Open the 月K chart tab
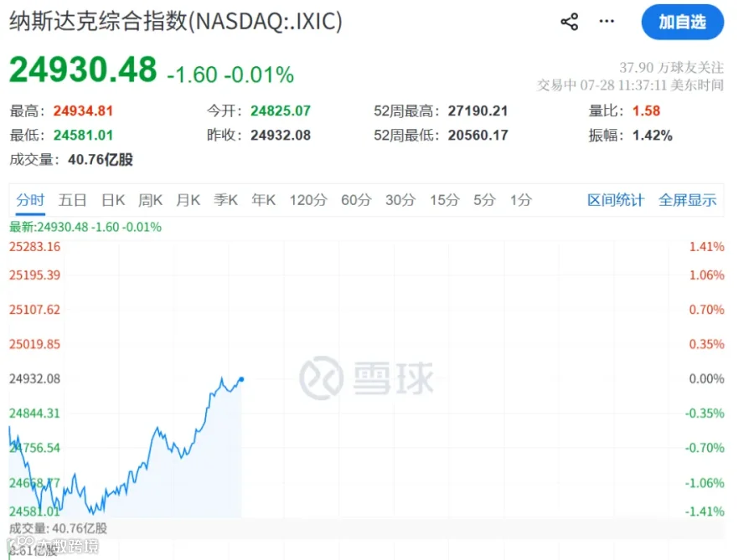Screen dimensions: 754x560 188,199
